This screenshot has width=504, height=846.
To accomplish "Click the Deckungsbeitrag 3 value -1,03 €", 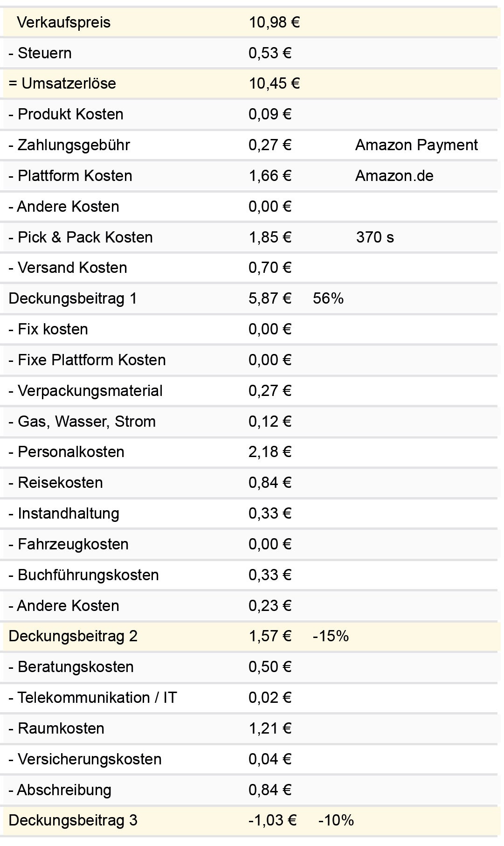I will pyautogui.click(x=272, y=820).
